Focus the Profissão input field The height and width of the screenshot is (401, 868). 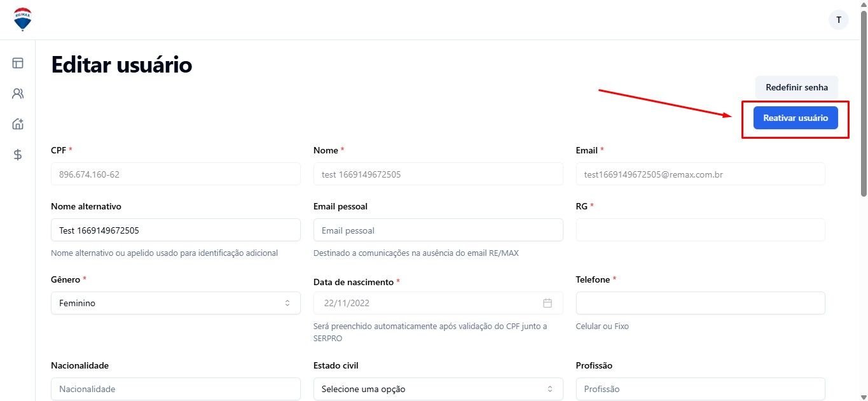701,389
